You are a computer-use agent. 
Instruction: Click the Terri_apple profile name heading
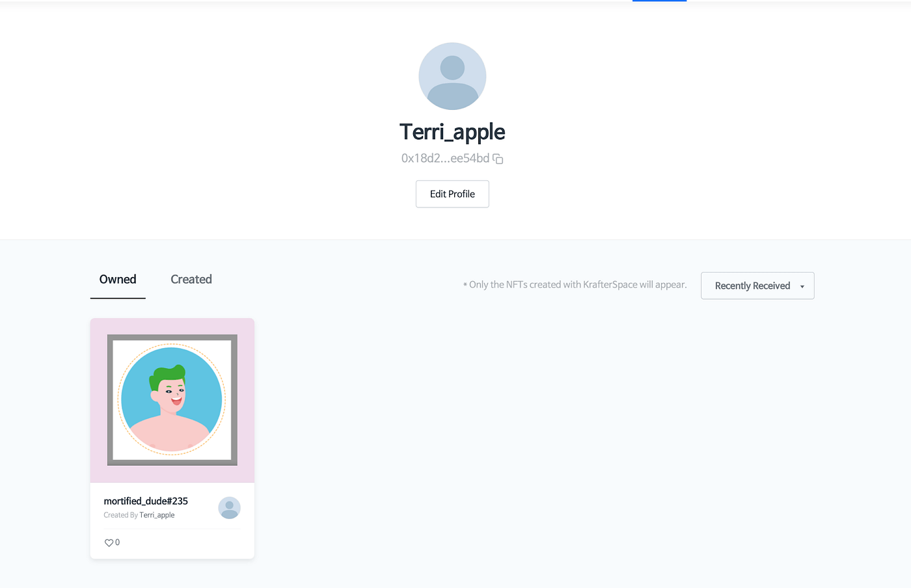click(452, 132)
